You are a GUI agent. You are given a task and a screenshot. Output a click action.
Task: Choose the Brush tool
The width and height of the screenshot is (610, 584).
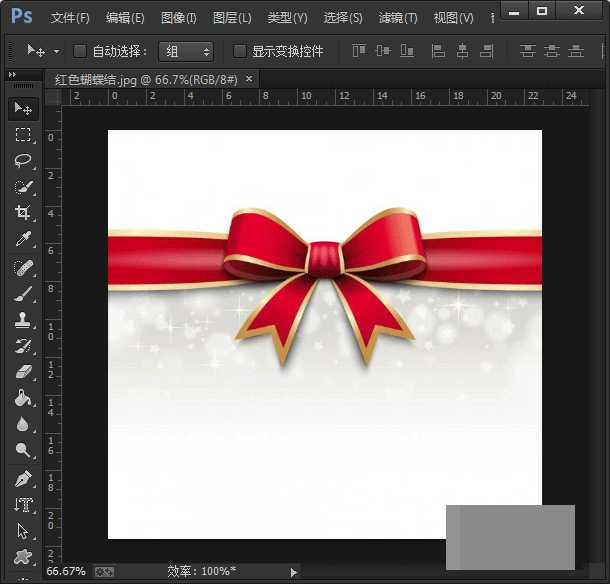coord(22,293)
